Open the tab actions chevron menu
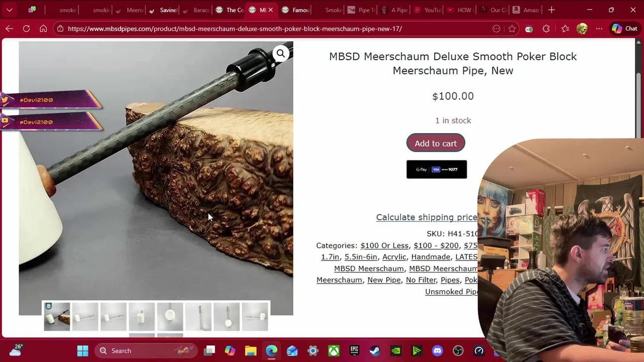The image size is (644, 362). 9,10
